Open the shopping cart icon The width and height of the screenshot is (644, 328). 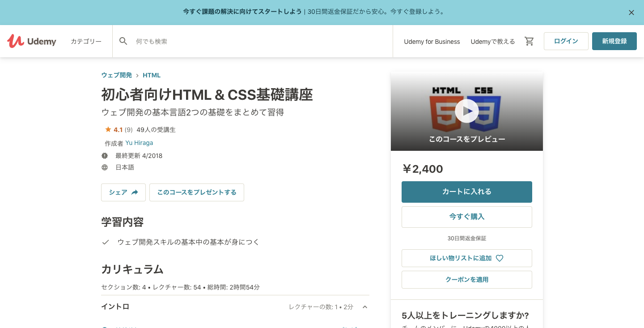pos(530,41)
